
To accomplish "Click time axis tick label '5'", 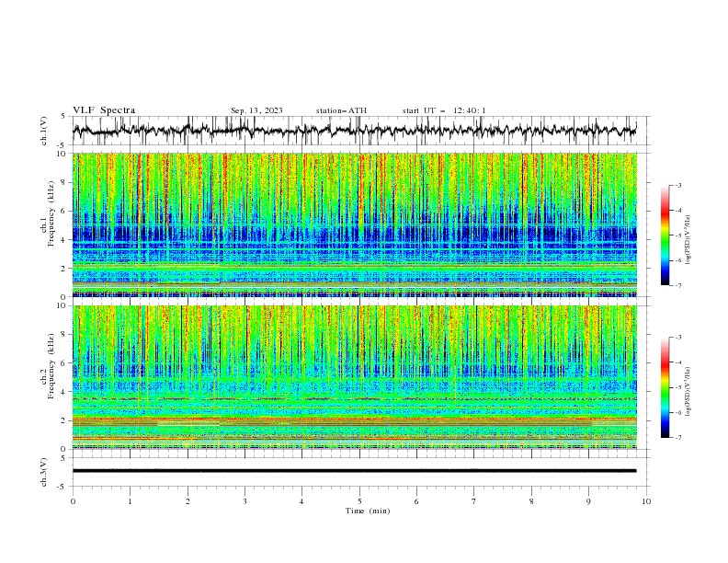I will 359,501.
